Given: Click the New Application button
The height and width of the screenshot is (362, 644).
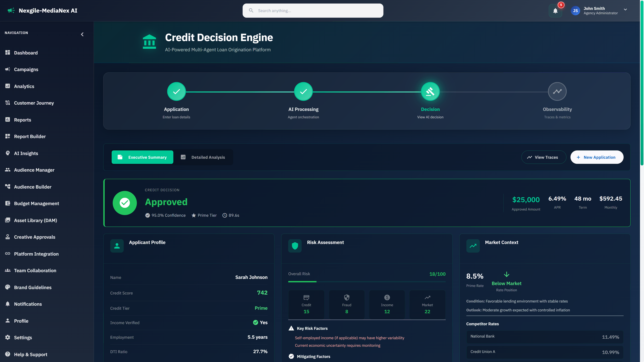Looking at the screenshot, I should pyautogui.click(x=597, y=157).
